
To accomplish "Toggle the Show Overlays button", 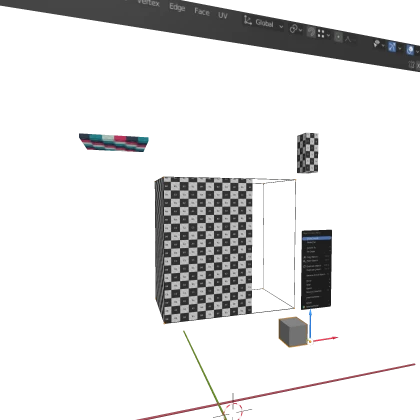I will (x=410, y=50).
